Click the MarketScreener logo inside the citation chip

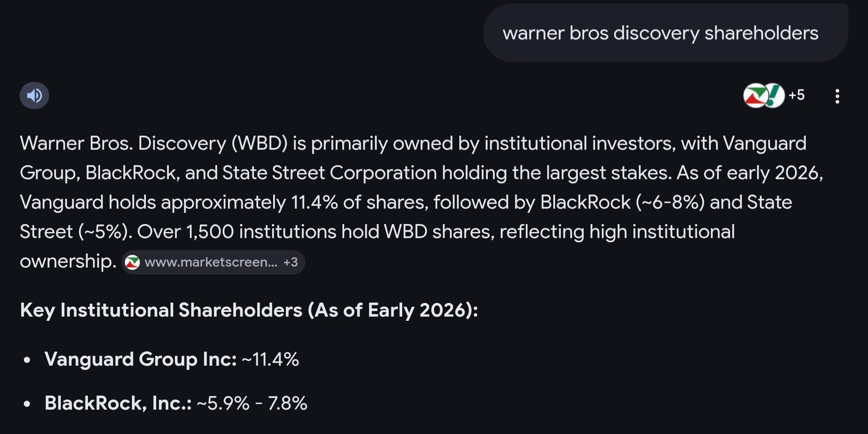pyautogui.click(x=132, y=262)
